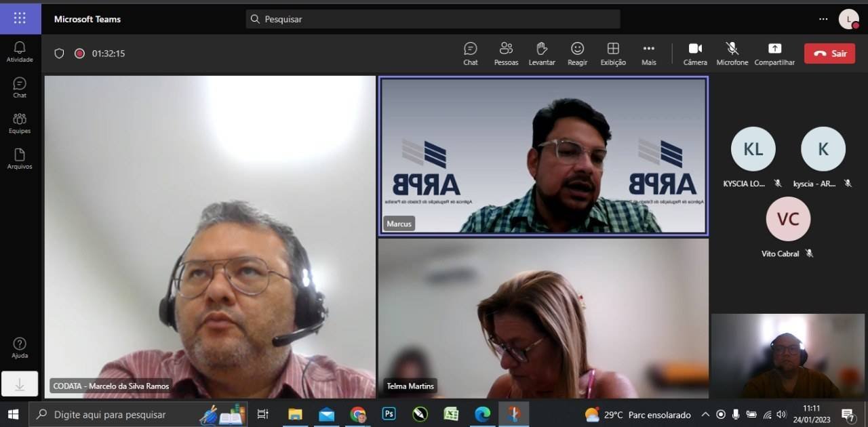Click Sair to leave the meeting
The image size is (868, 427).
[x=829, y=53]
